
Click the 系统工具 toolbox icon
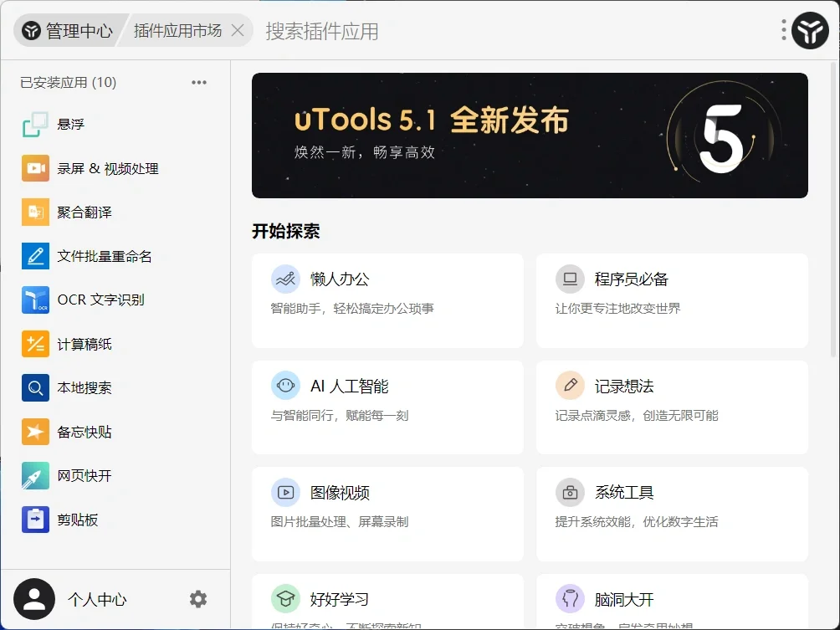570,492
